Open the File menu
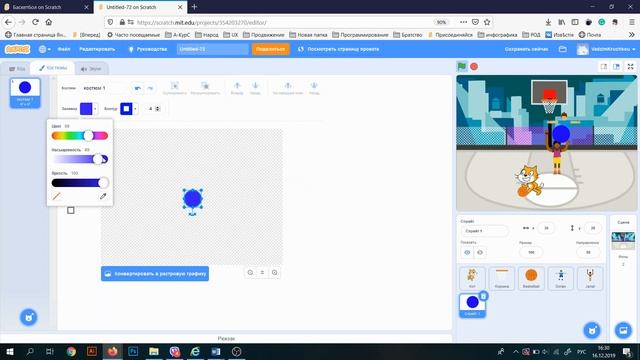The image size is (640, 360). tap(64, 49)
